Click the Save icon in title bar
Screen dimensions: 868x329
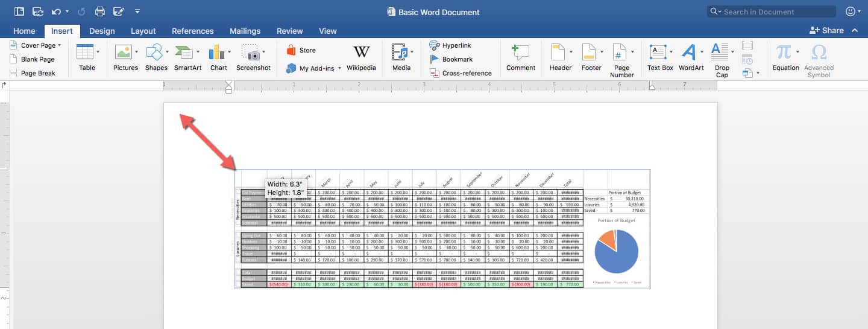click(x=37, y=11)
